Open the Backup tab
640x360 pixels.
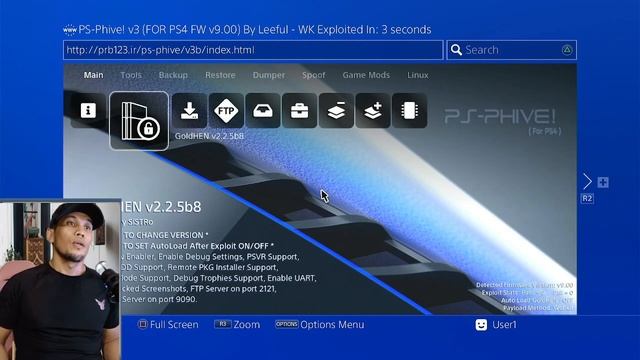coord(173,75)
